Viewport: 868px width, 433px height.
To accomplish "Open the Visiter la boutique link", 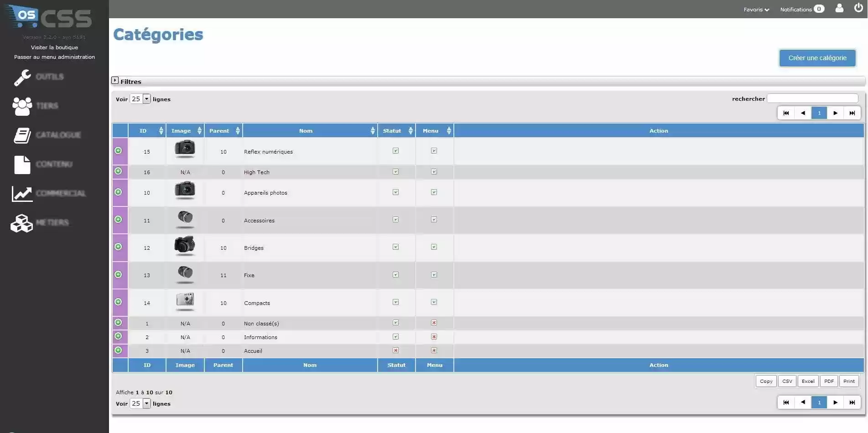I will pos(54,47).
